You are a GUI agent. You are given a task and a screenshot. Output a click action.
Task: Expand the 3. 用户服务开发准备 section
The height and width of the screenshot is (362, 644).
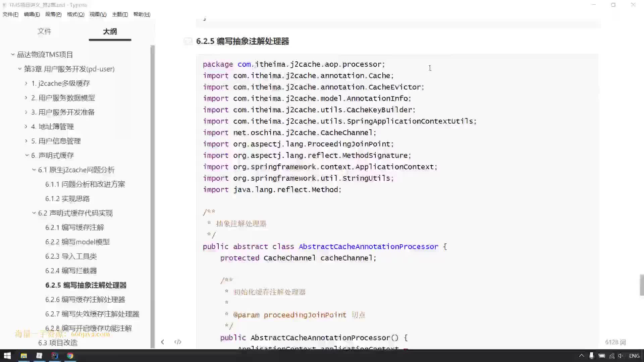26,112
